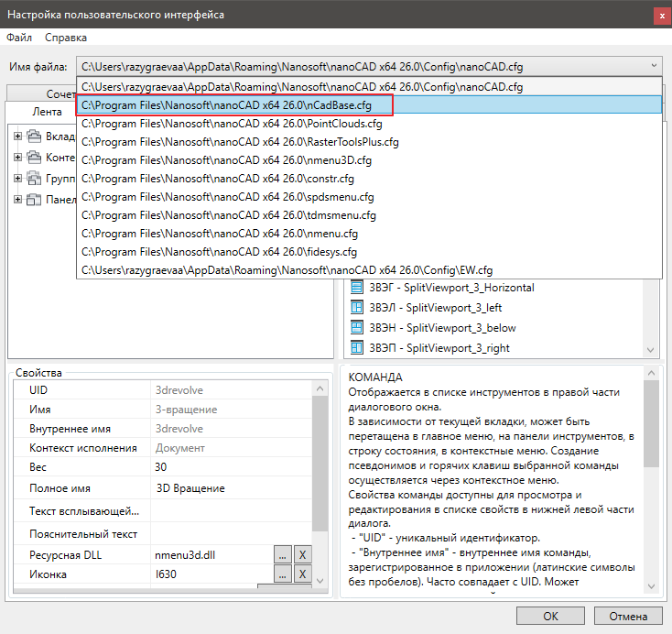Expand the second tree node in the Лента tab
The height and width of the screenshot is (634, 672).
pyautogui.click(x=17, y=158)
